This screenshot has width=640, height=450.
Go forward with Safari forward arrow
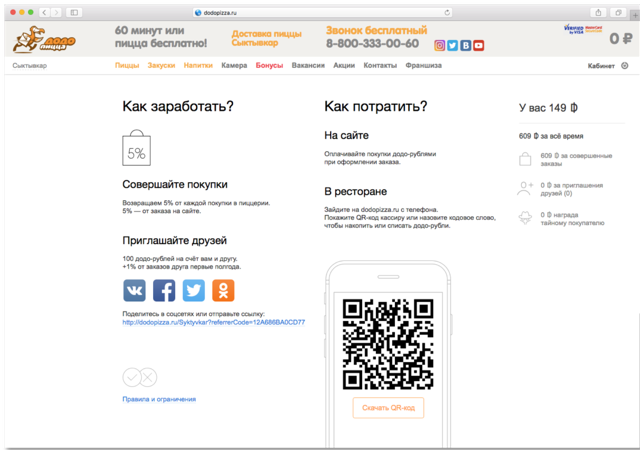(56, 13)
